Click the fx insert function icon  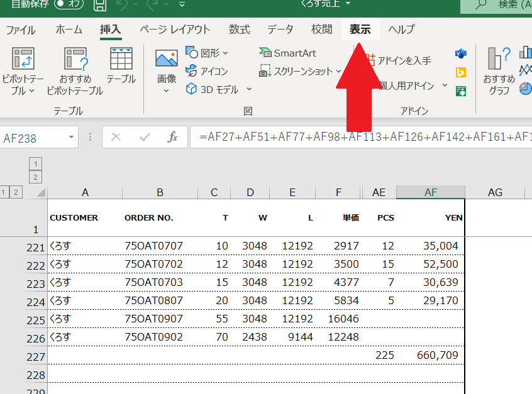(x=172, y=137)
